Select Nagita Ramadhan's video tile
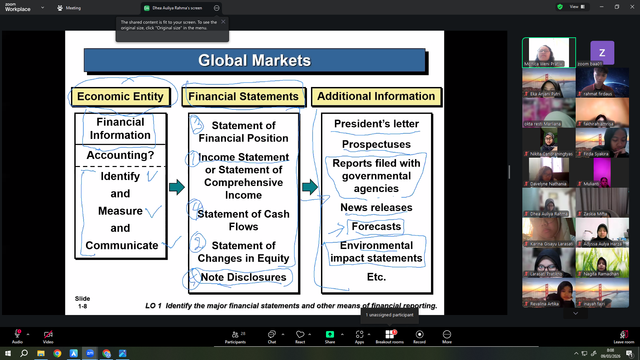The width and height of the screenshot is (640, 360). (602, 262)
